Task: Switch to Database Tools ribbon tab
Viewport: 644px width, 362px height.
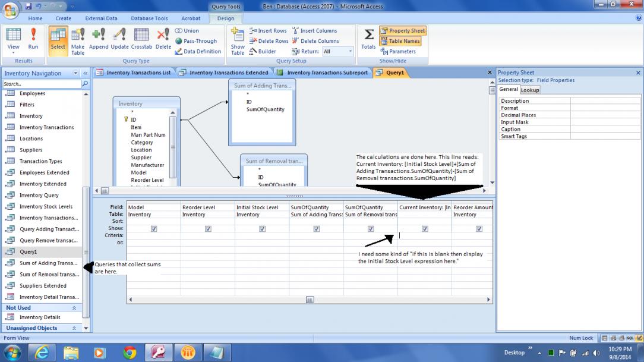Action: click(149, 18)
